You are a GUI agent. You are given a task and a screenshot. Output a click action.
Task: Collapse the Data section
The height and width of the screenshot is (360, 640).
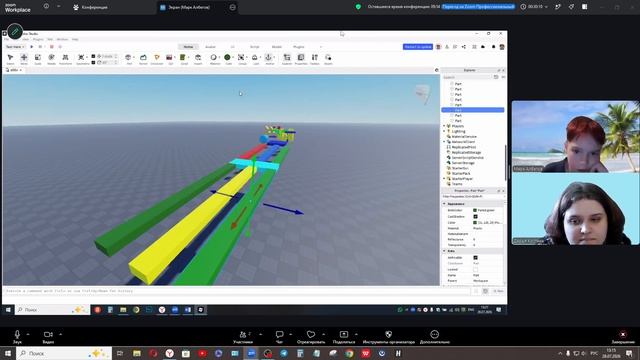tap(444, 251)
